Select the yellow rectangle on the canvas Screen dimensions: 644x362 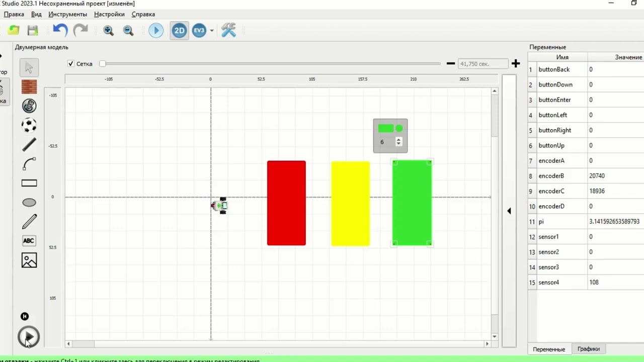click(x=350, y=204)
